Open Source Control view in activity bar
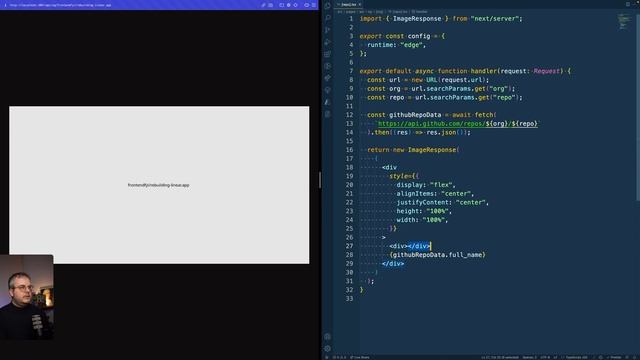Screen dimensions: 640x360 pos(327,30)
